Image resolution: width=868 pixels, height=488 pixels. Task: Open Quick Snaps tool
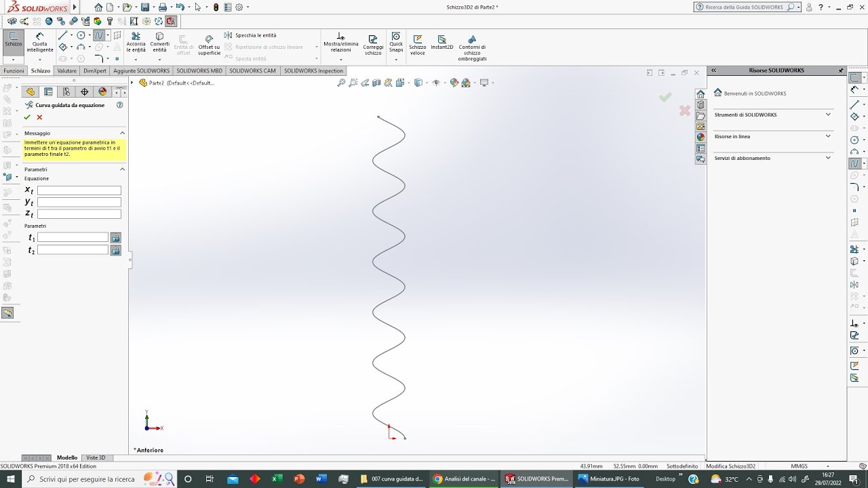pyautogui.click(x=396, y=42)
